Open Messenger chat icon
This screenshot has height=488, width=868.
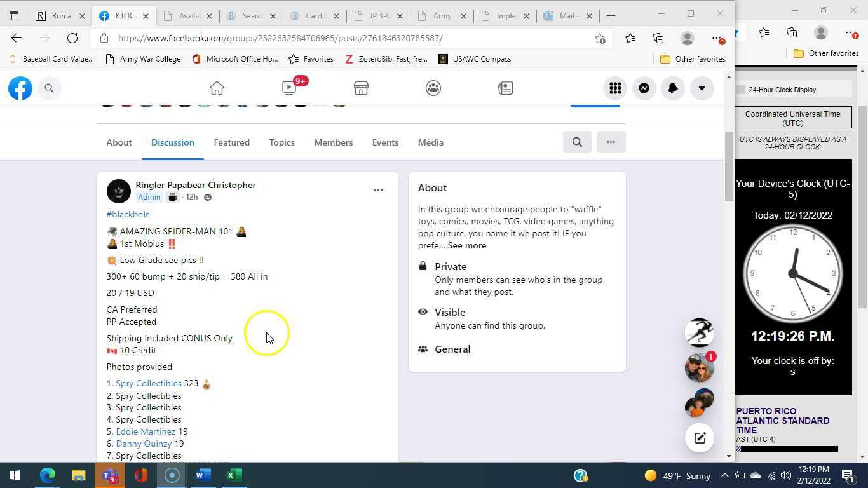[x=644, y=88]
